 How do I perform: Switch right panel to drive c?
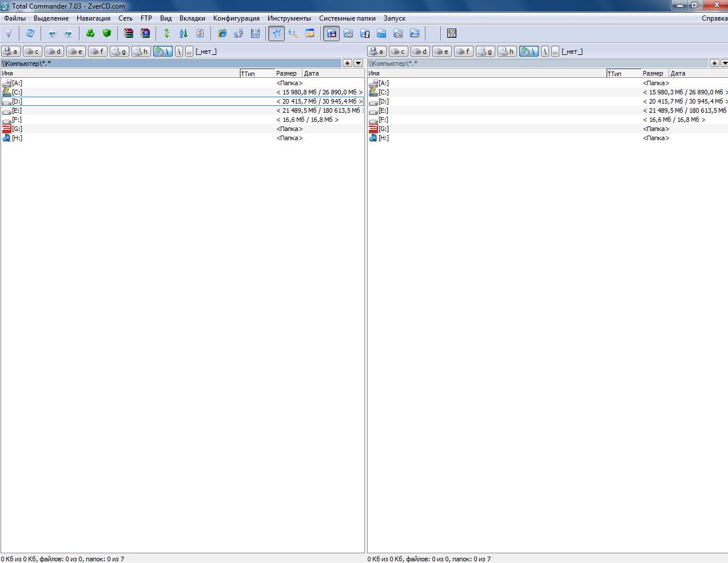[x=399, y=51]
